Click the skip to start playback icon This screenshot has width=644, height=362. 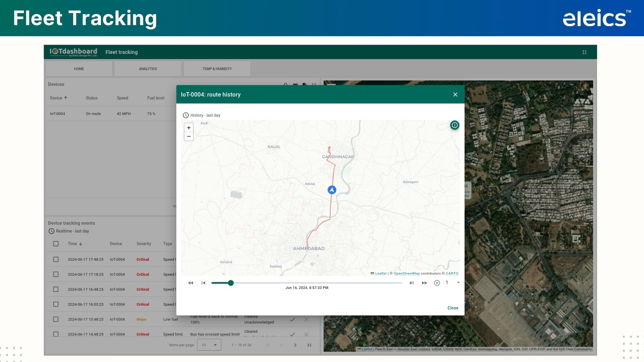coord(203,283)
